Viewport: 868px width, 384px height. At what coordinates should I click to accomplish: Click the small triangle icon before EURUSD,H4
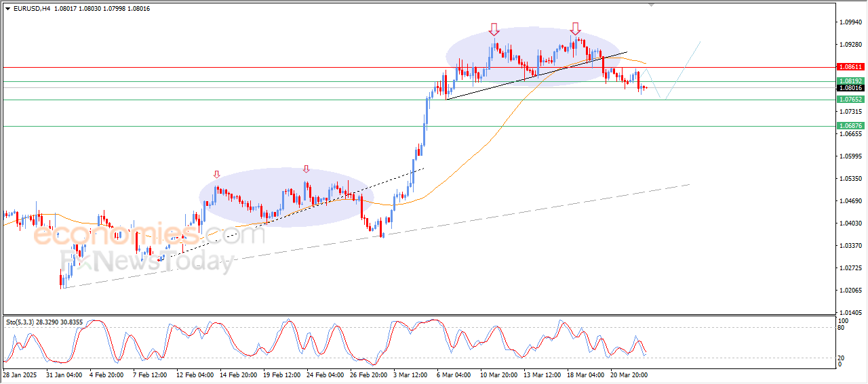[7, 8]
